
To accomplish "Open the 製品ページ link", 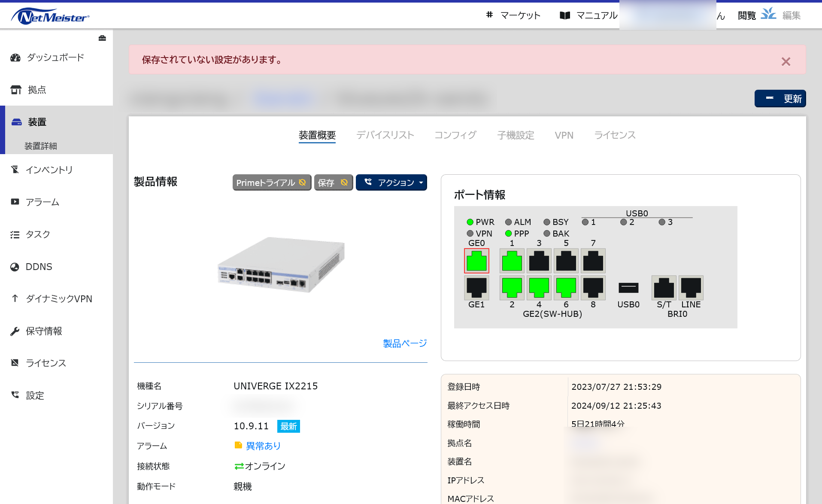I will pos(403,343).
